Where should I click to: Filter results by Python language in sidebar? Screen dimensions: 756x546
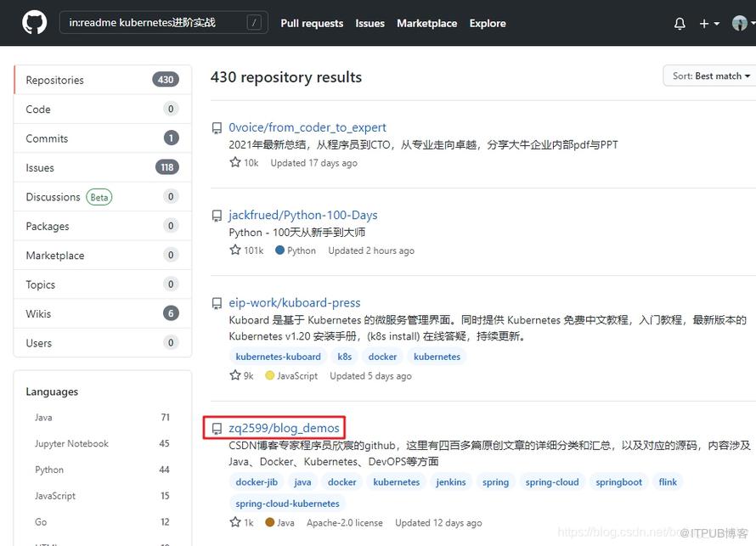pyautogui.click(x=102, y=470)
